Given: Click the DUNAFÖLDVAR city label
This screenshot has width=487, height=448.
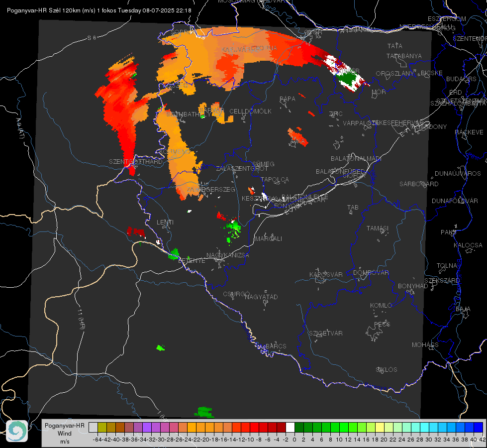Looking at the screenshot, I should (x=455, y=201).
